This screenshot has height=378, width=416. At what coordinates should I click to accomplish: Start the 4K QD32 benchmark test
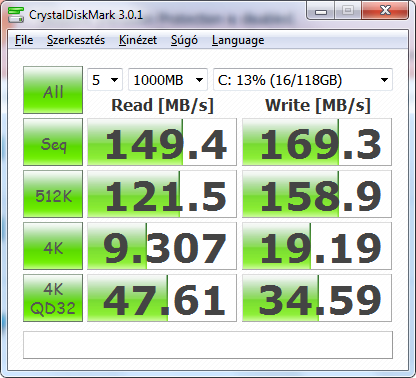point(53,298)
